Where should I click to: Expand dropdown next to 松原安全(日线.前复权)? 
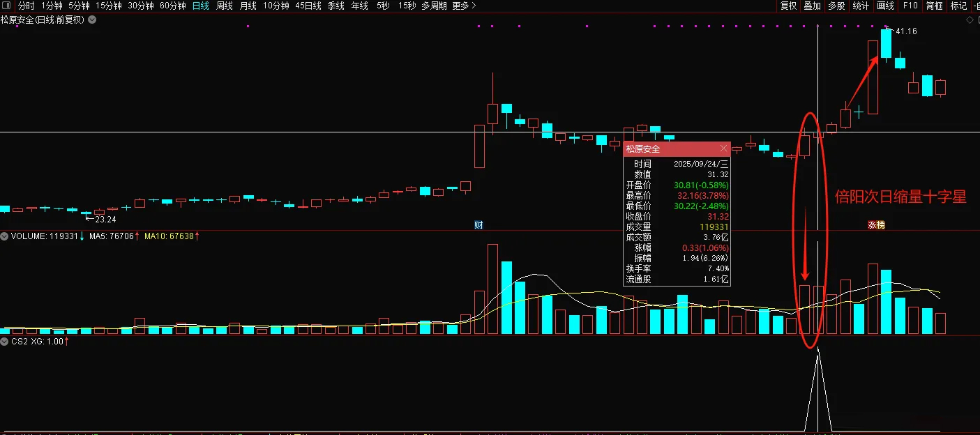click(93, 20)
